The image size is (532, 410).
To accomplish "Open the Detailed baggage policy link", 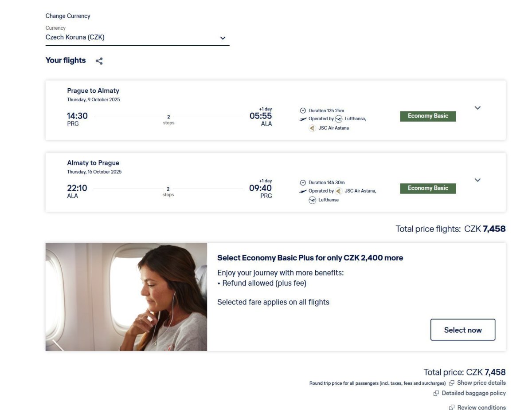I will (473, 393).
